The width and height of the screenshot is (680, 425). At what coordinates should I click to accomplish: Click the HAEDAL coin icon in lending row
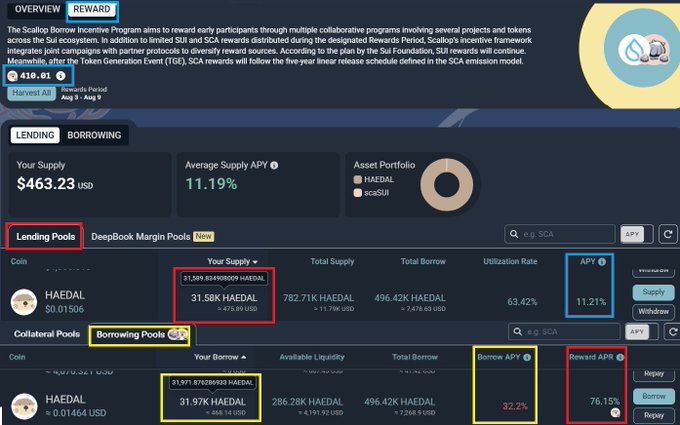click(x=24, y=302)
